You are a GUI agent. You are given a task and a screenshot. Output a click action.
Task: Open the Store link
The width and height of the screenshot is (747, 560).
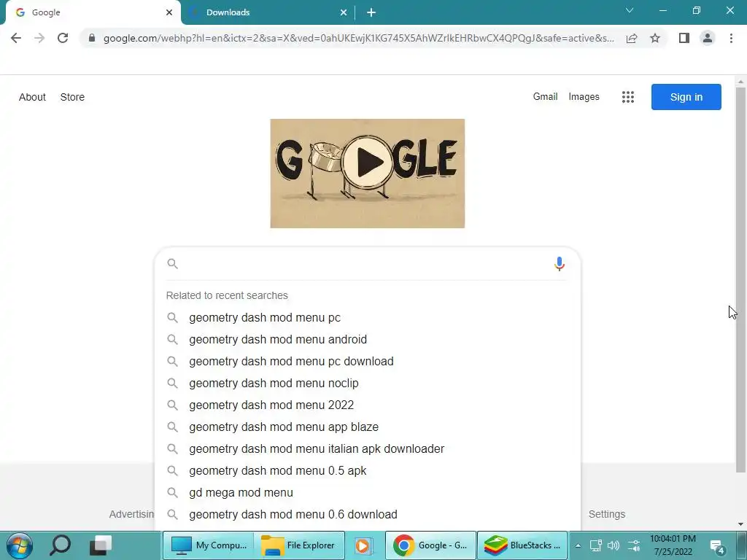(72, 97)
